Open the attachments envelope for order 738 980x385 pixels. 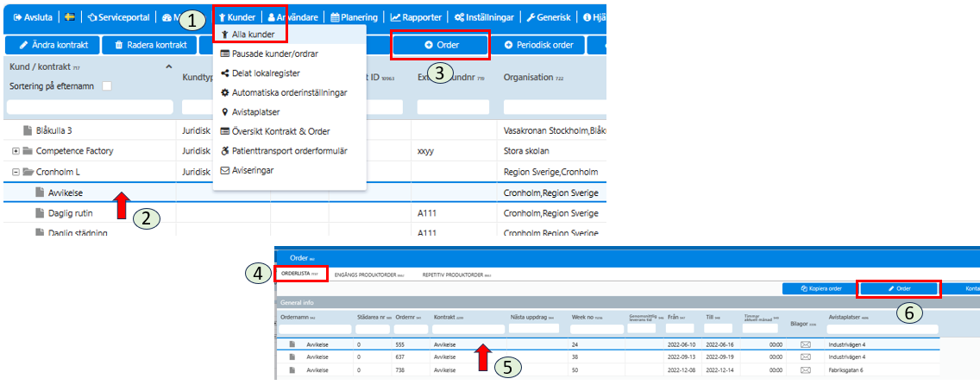click(x=806, y=369)
